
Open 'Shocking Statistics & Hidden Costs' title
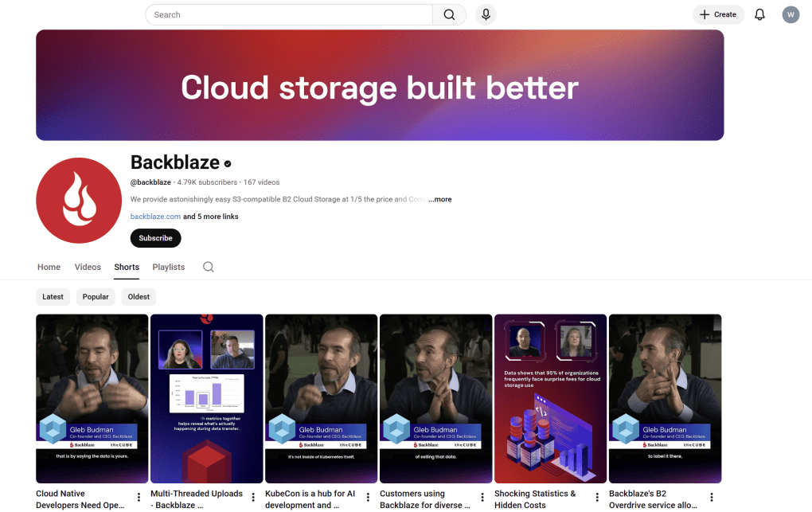[535, 499]
